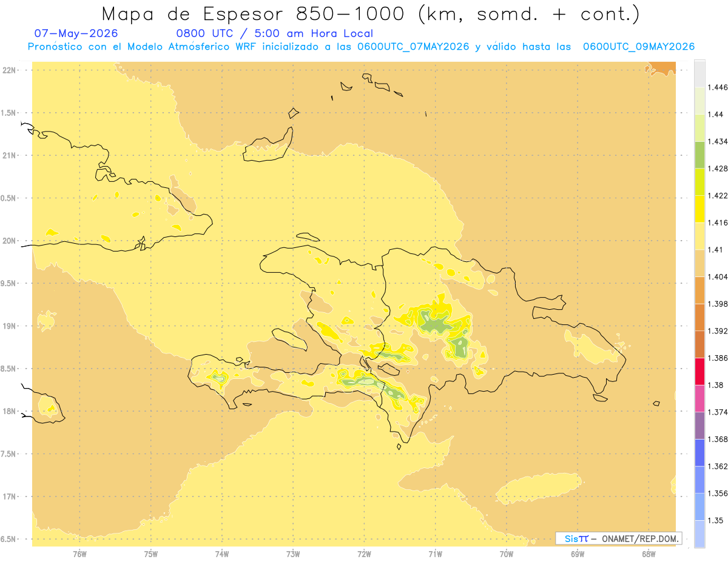Click the purple 1.368–1.374 colorbar segment
The image size is (728, 562).
(x=699, y=426)
